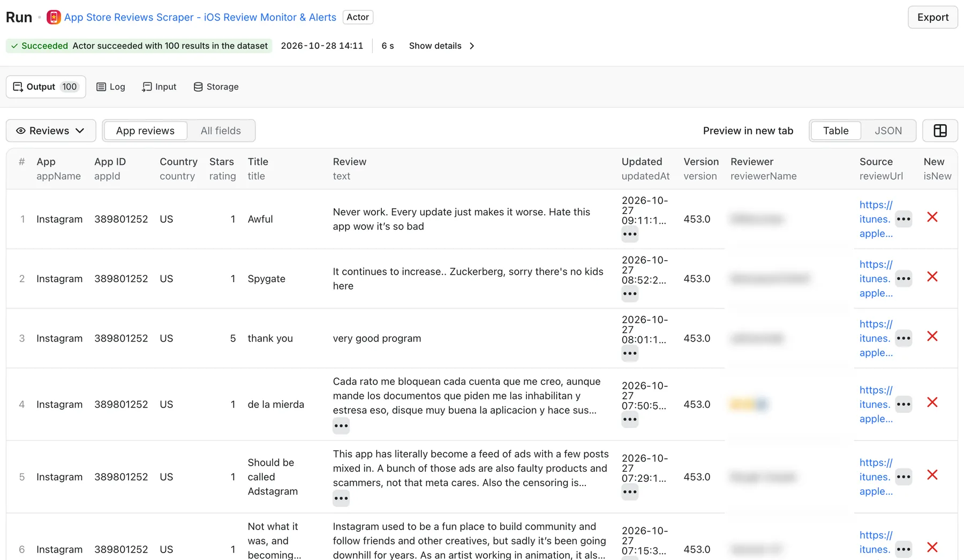This screenshot has width=964, height=560.
Task: Select App reviews field set
Action: pyautogui.click(x=145, y=131)
